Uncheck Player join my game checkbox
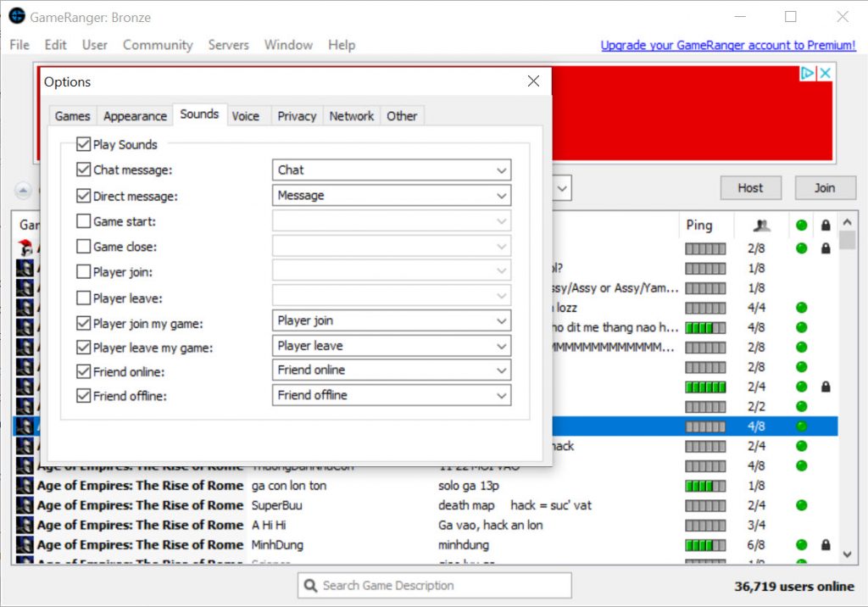The image size is (868, 607). click(x=84, y=323)
